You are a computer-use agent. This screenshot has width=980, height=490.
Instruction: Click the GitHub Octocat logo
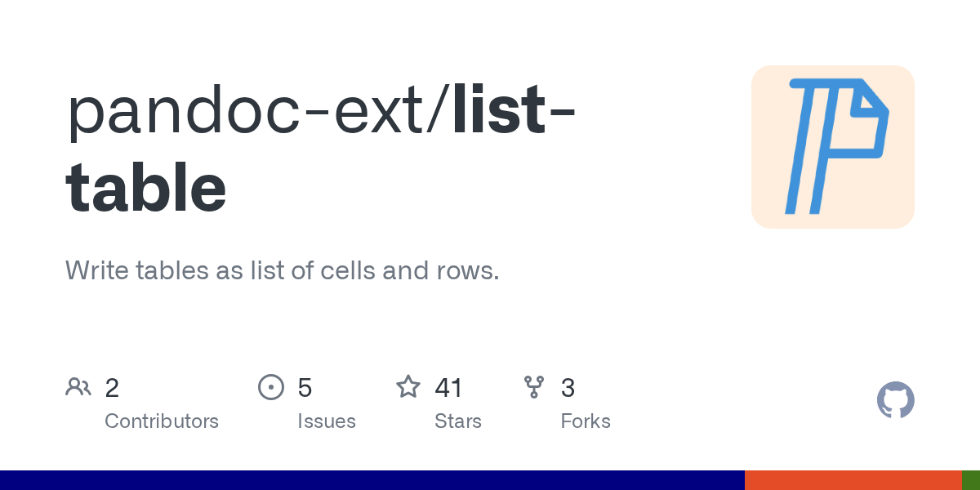(895, 400)
